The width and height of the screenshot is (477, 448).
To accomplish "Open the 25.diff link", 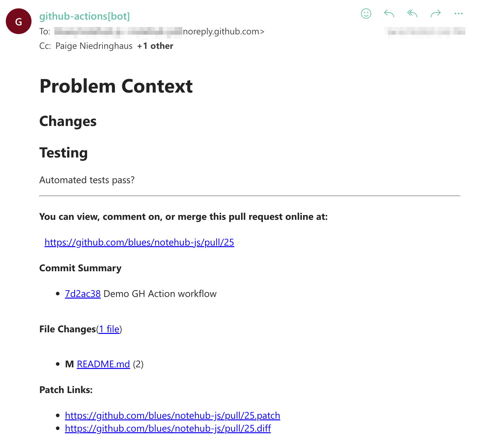I will 168,429.
